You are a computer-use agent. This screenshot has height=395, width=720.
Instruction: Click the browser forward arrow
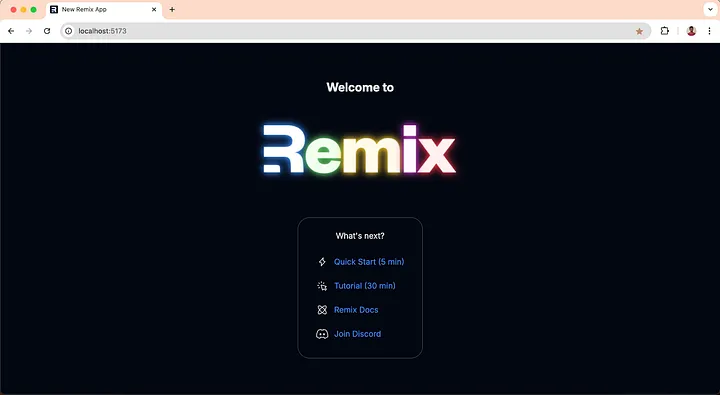(x=29, y=31)
